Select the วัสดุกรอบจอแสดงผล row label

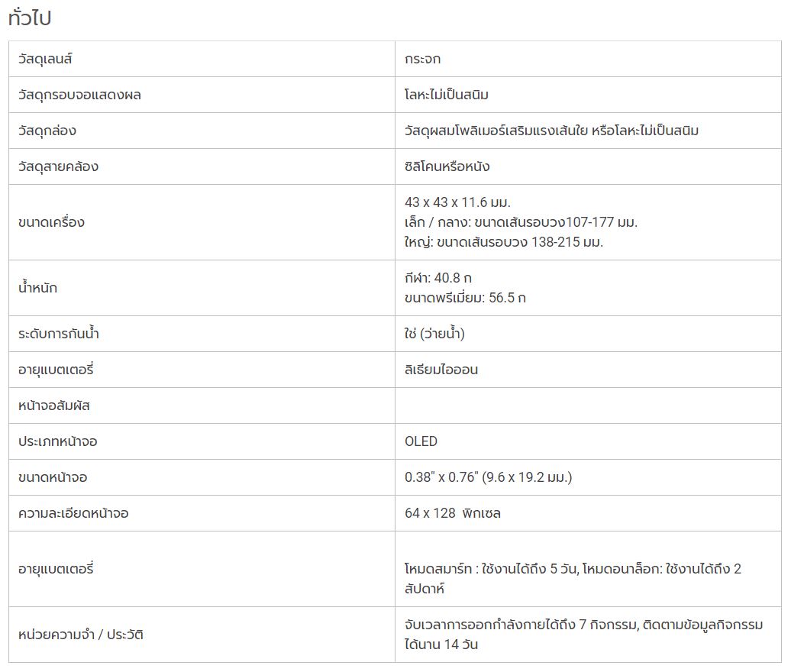coord(79,95)
